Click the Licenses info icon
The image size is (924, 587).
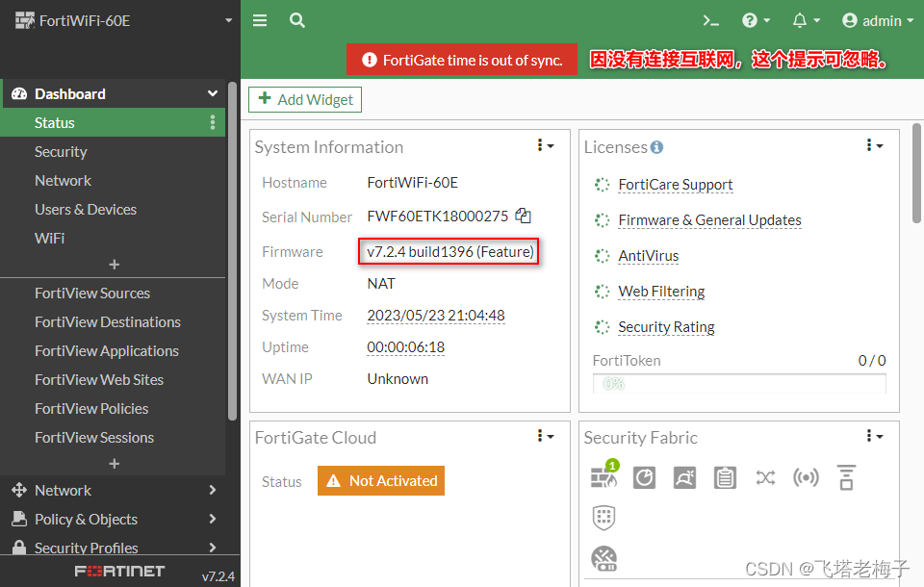(x=656, y=147)
